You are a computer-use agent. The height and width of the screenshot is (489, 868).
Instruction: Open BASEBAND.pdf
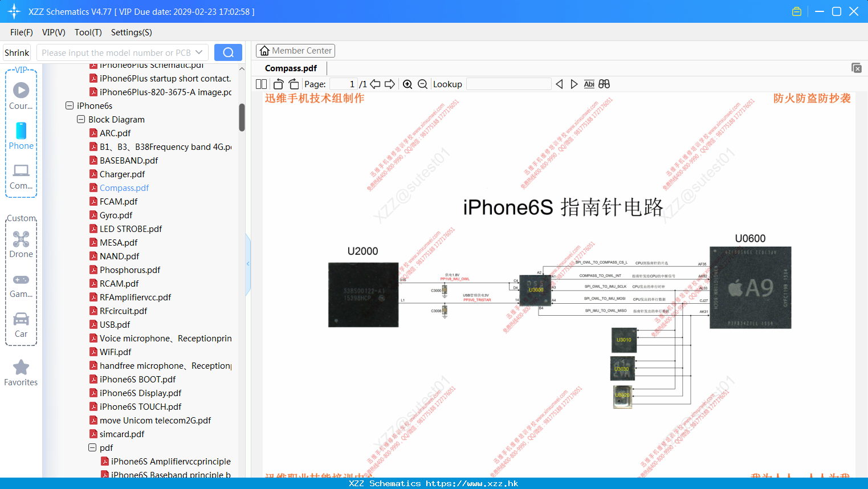(x=129, y=160)
